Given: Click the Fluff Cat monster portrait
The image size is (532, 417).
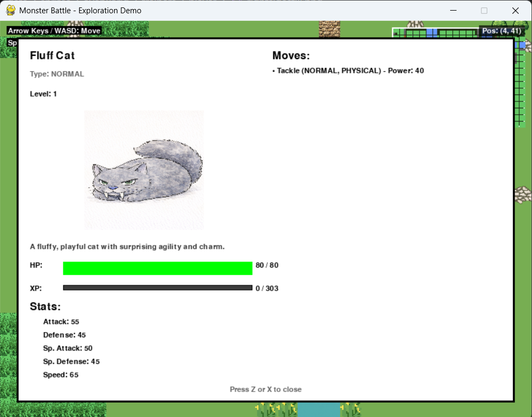Looking at the screenshot, I should point(144,170).
